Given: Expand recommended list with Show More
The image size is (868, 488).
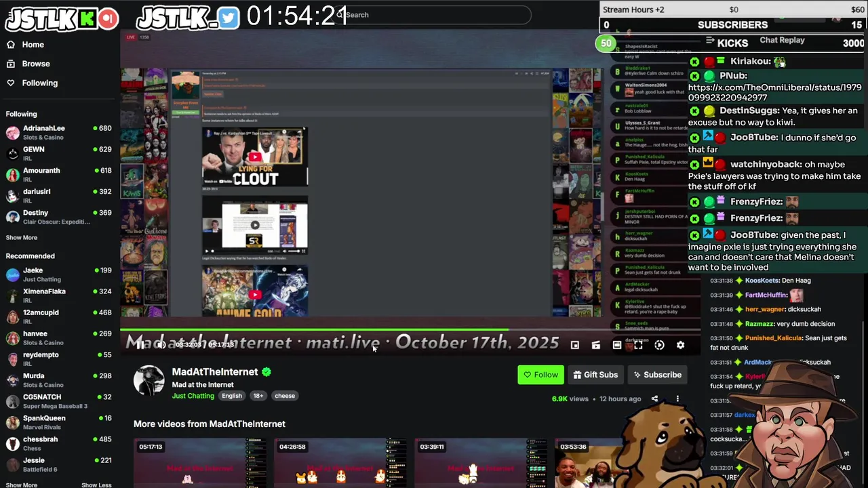Looking at the screenshot, I should tap(22, 485).
